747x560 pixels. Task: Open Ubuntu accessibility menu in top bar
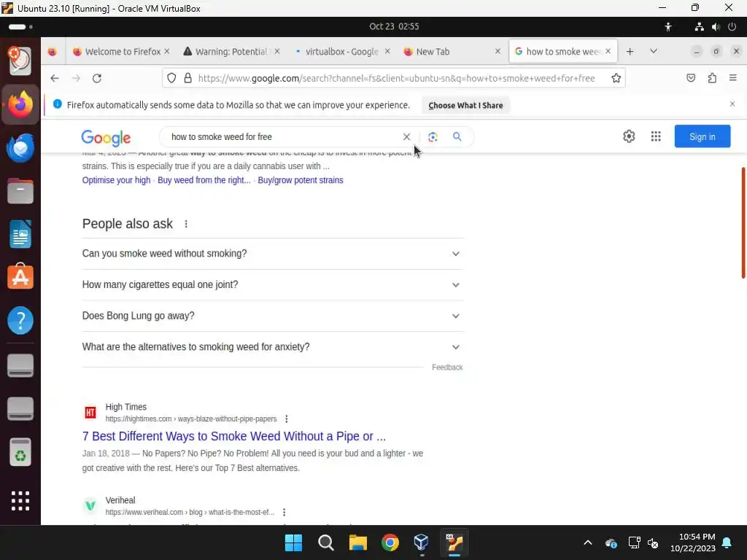668,27
